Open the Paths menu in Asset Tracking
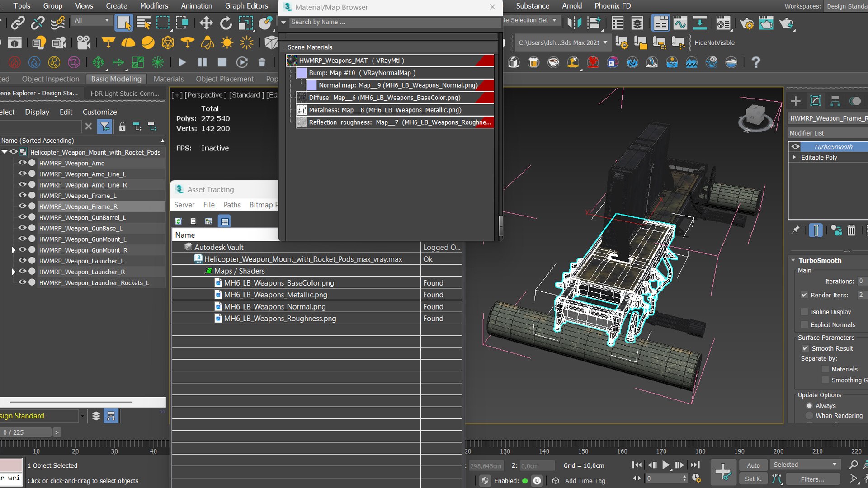868x488 pixels. tap(232, 205)
